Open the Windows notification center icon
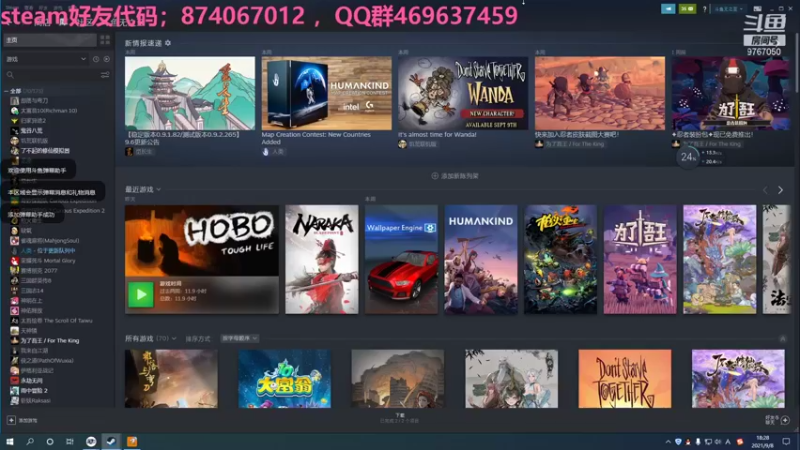Image resolution: width=800 pixels, height=450 pixels. 786,441
